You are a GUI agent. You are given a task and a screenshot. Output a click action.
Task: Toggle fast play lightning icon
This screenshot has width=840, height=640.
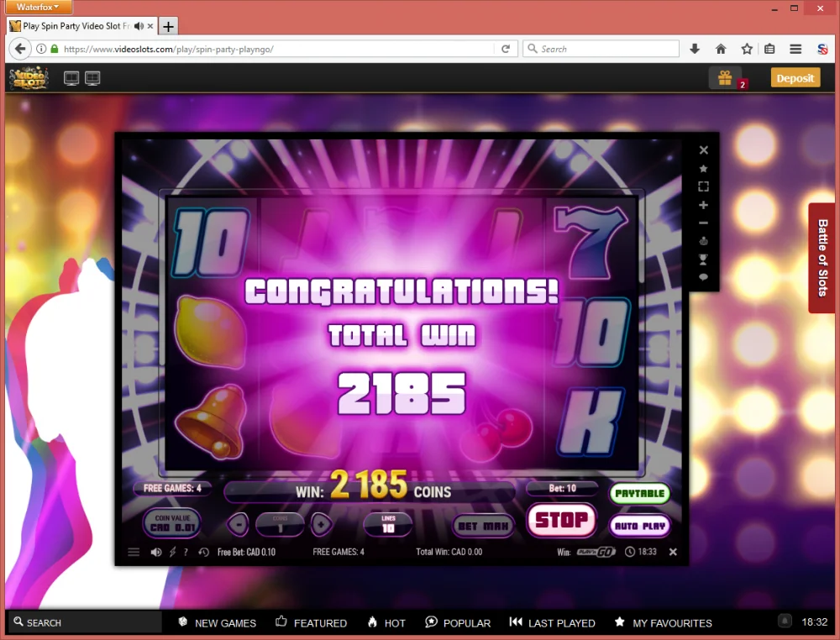coord(172,552)
